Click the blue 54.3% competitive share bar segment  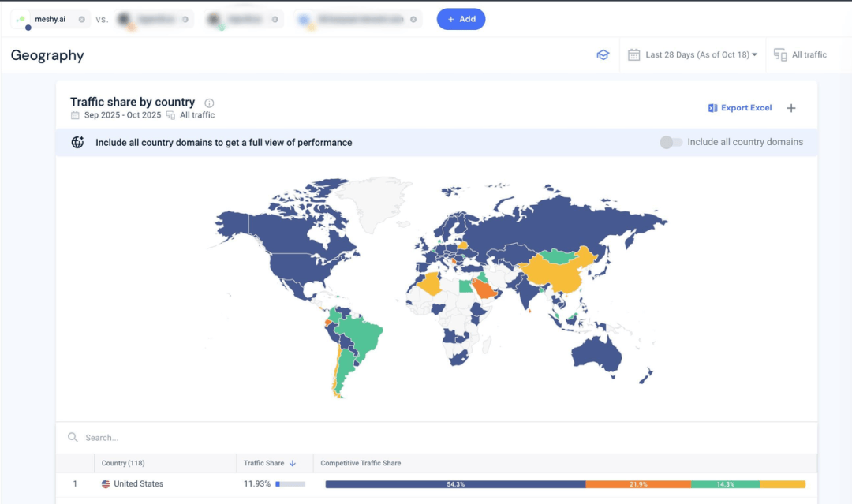pyautogui.click(x=455, y=484)
